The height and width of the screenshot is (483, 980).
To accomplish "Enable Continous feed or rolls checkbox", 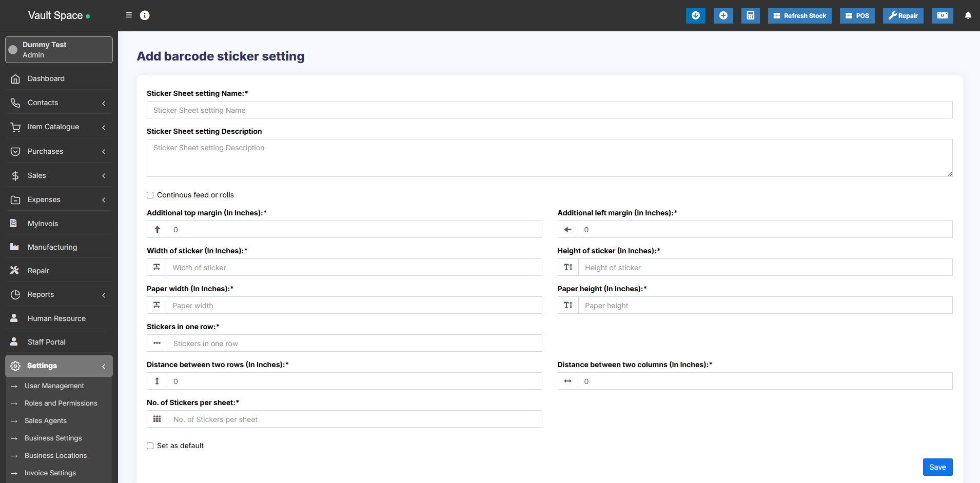I will point(150,195).
